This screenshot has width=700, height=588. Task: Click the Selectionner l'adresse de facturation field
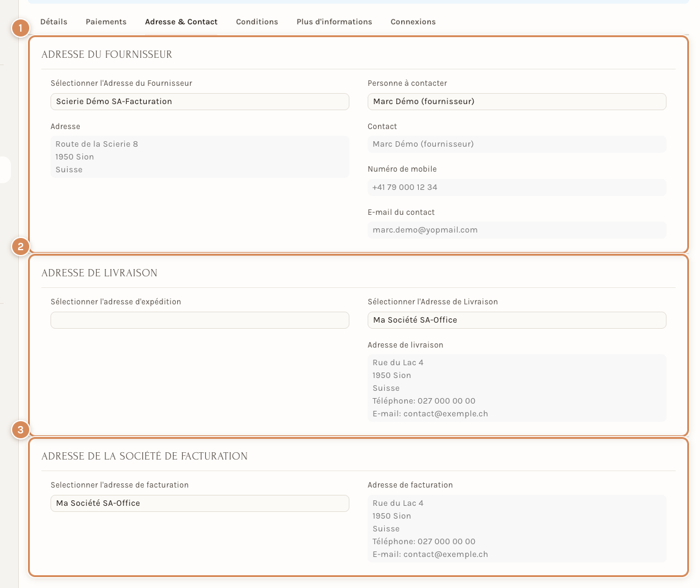point(200,503)
